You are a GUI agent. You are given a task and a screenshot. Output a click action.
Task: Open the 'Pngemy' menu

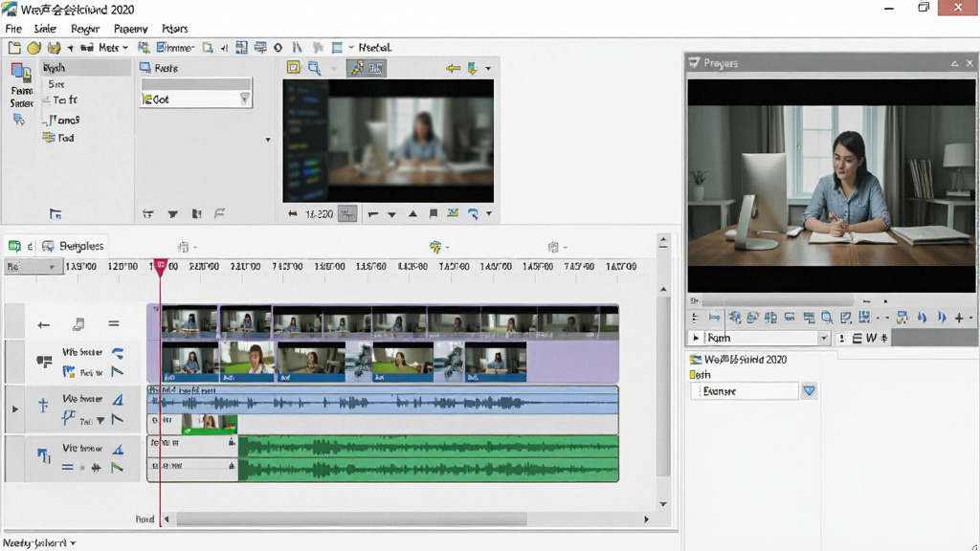[130, 29]
